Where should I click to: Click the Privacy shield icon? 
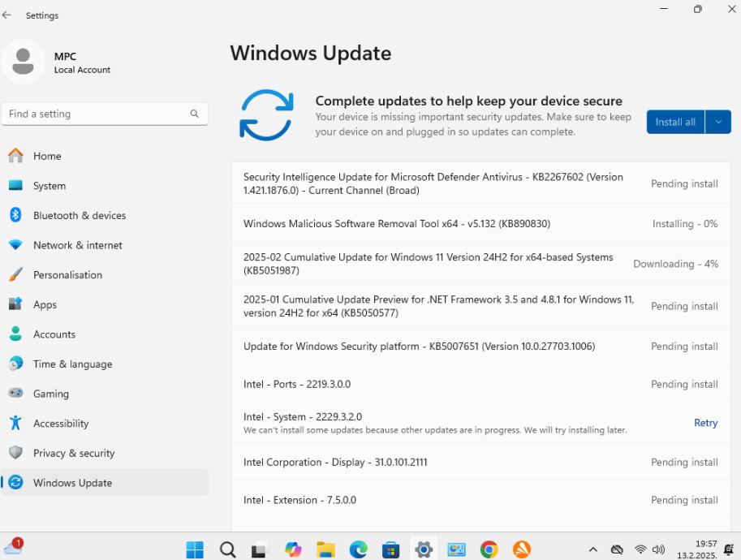15,453
